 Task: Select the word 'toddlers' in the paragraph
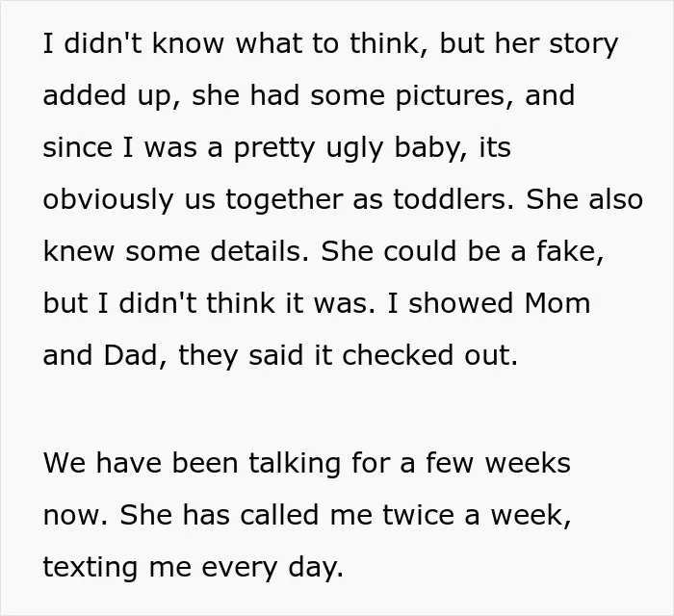(450, 200)
